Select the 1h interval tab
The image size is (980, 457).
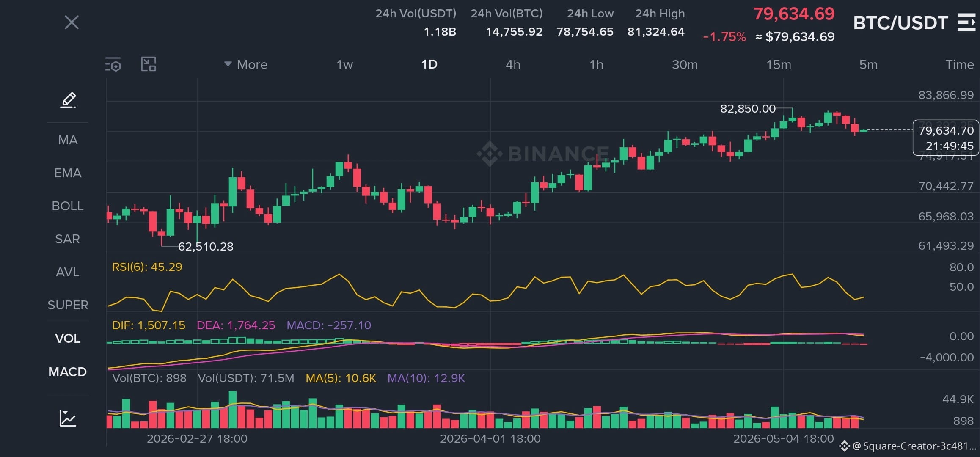596,65
